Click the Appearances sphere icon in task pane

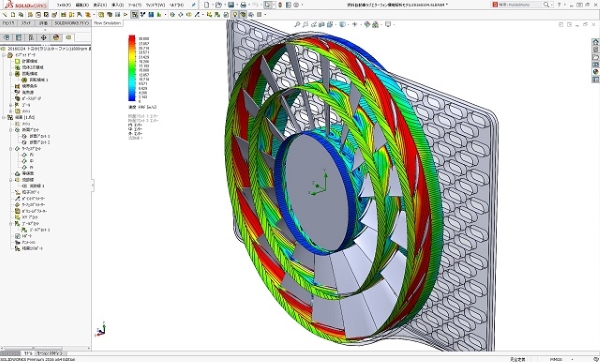pyautogui.click(x=595, y=72)
